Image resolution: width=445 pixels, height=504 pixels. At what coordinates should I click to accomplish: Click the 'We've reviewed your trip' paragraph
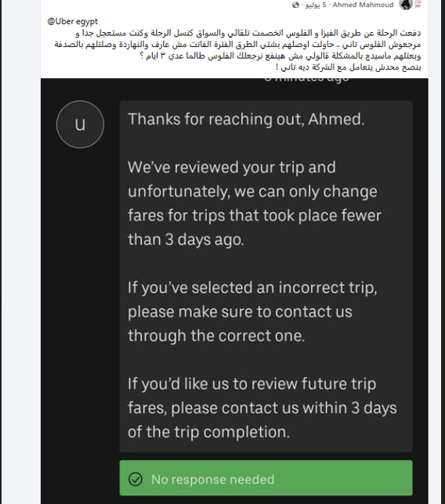[x=254, y=203]
